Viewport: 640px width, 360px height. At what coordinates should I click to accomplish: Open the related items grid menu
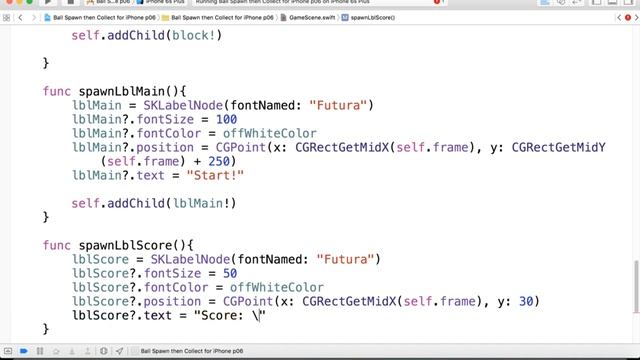tap(6, 18)
